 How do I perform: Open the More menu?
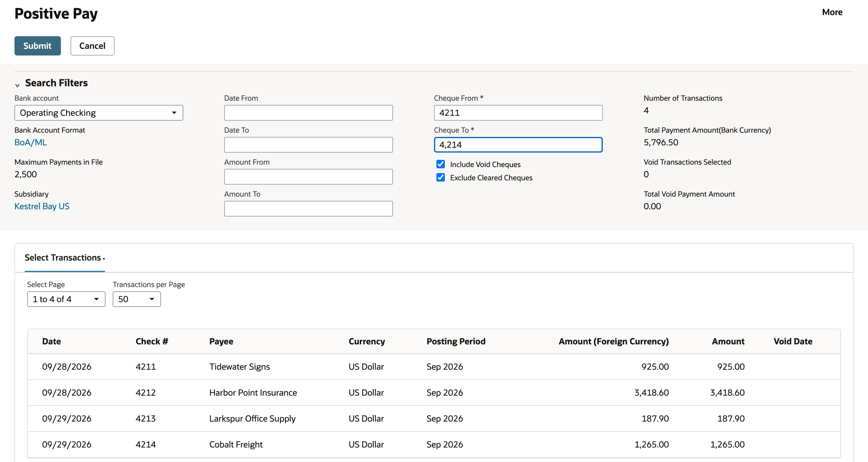(x=832, y=12)
